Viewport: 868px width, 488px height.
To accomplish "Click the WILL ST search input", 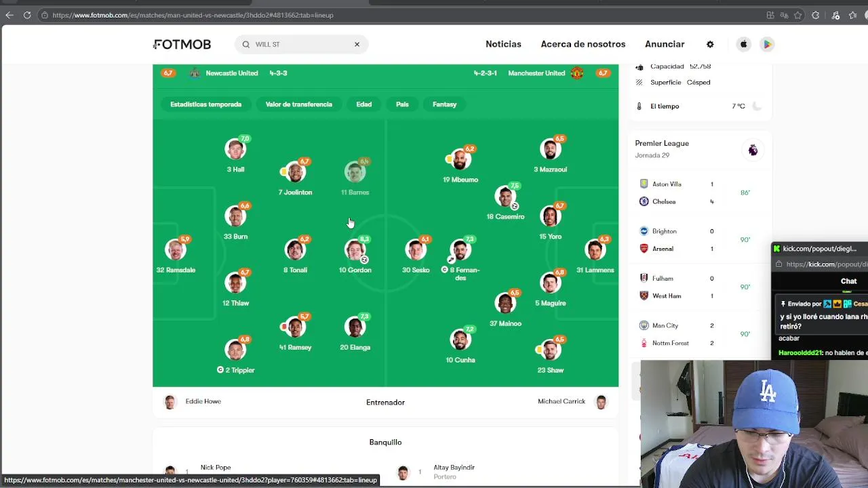I will tap(302, 44).
